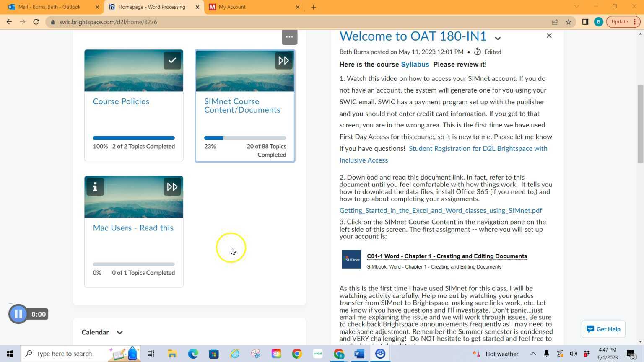Click the SIMnet 23% progress bar

click(244, 137)
